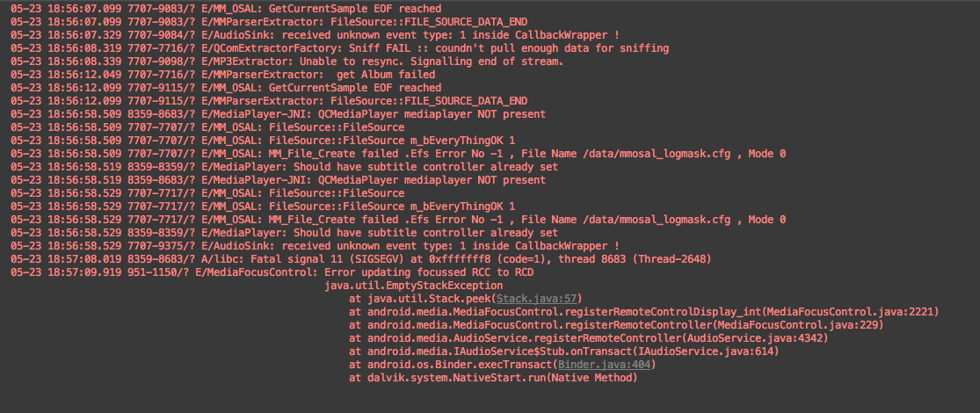Select the java.util.EmptyStackException line

click(x=414, y=286)
